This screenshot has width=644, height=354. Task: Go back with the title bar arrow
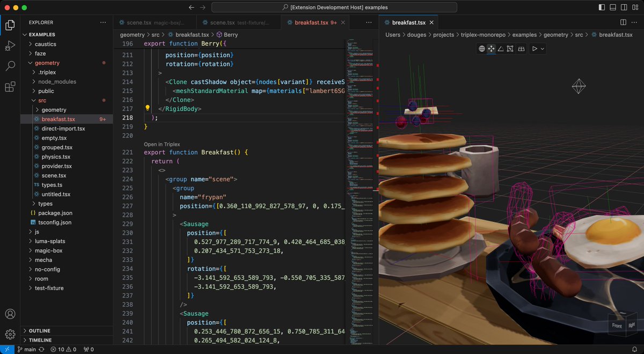click(192, 8)
